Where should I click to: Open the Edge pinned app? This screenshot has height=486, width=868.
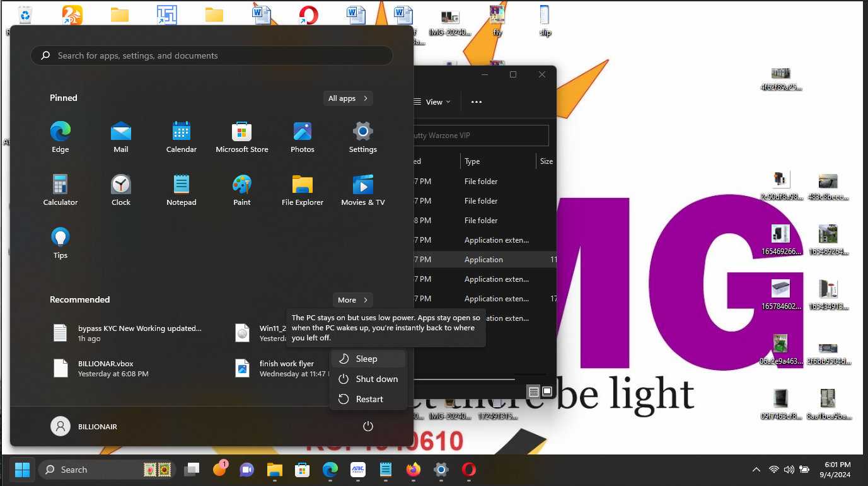(61, 137)
